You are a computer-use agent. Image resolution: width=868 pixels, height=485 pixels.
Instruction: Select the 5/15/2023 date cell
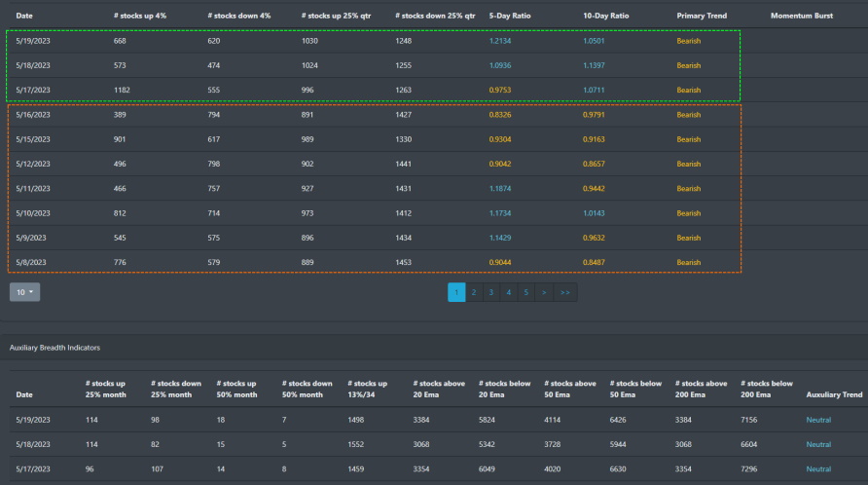point(33,139)
